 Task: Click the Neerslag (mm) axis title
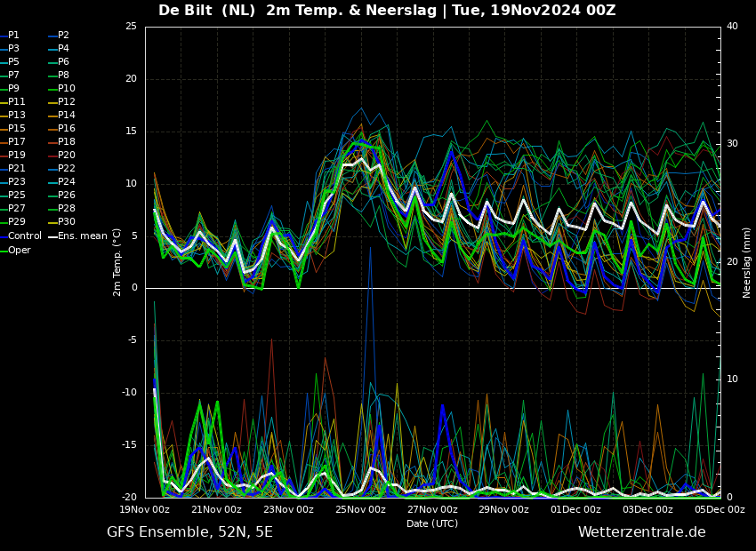pos(746,262)
